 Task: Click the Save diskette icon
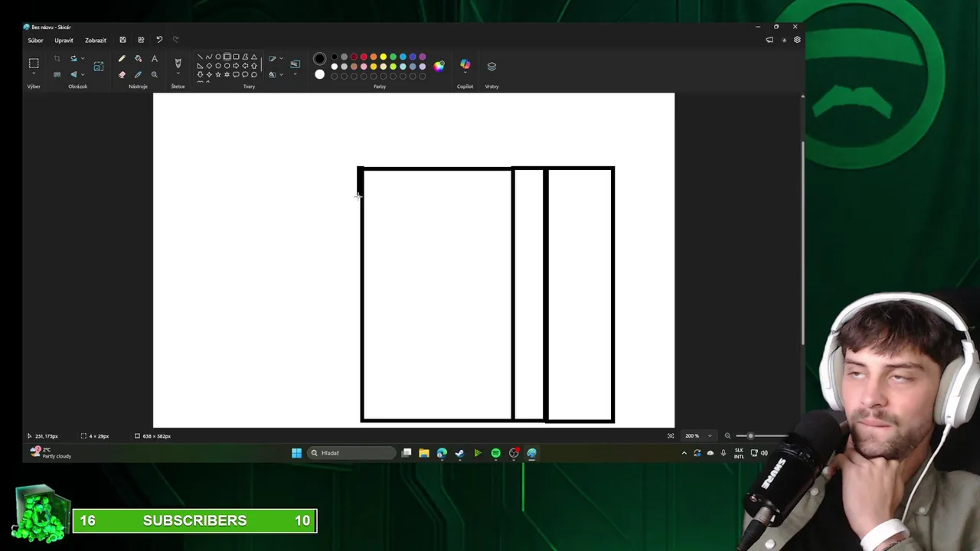[x=122, y=40]
